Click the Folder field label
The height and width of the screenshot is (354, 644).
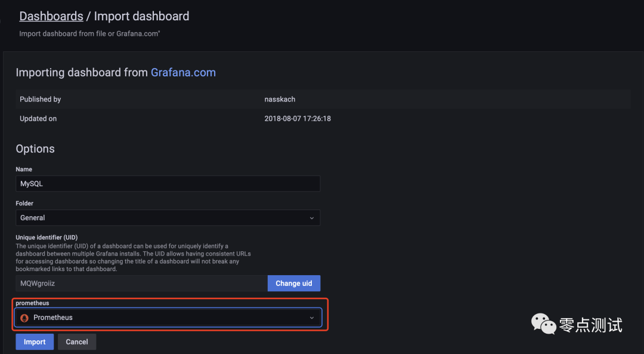[x=24, y=203]
